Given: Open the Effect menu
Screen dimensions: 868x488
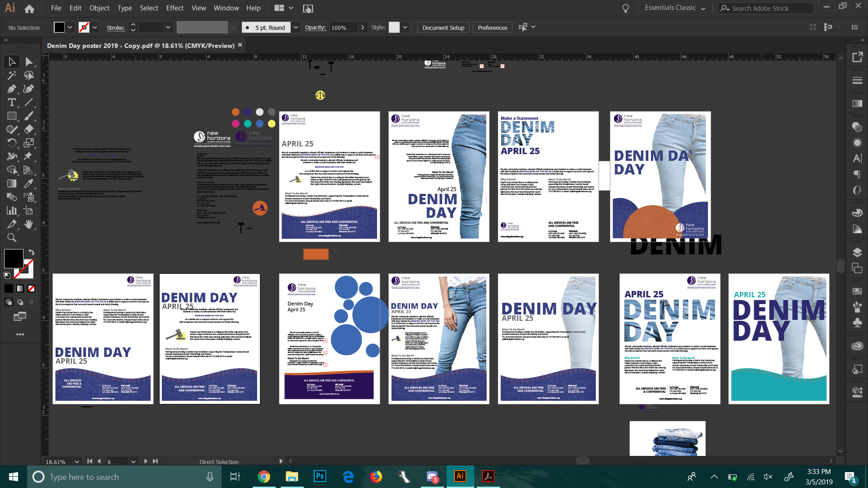Looking at the screenshot, I should coord(175,8).
